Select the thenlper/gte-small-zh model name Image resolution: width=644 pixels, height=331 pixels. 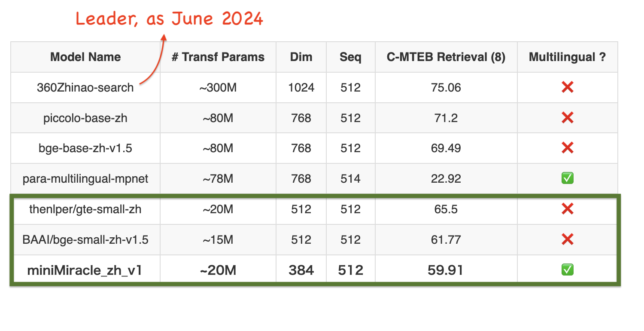85,209
